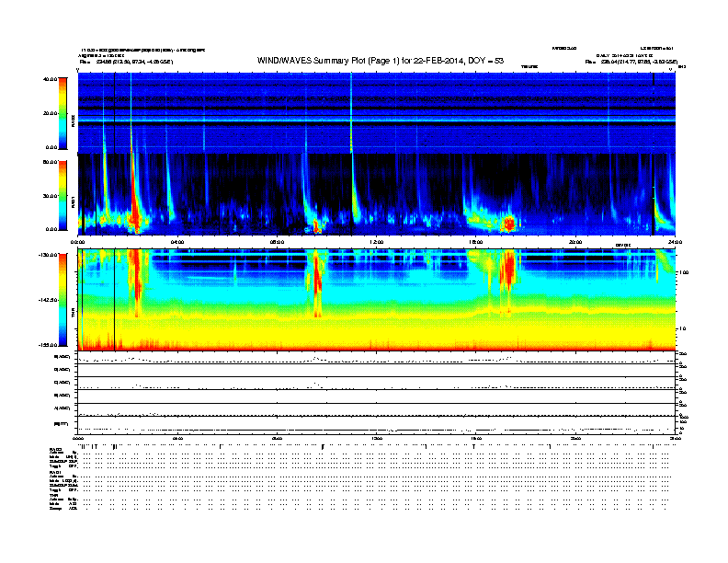
Task: Click the bottom line-plot row above time axis
Action: 376,426
